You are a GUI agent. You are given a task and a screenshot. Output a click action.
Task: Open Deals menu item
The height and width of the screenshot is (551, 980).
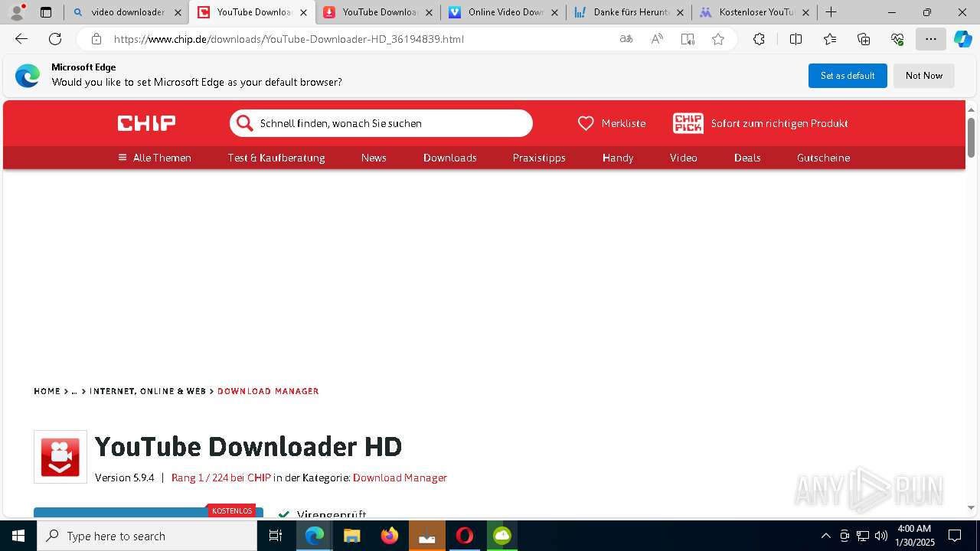click(x=747, y=158)
